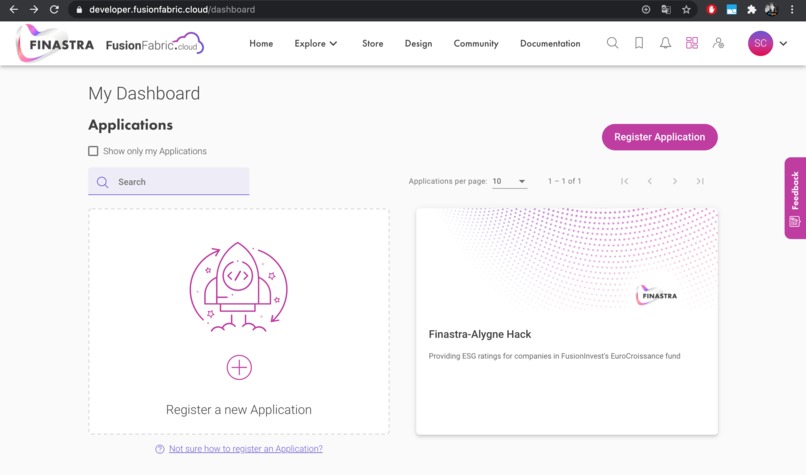This screenshot has width=806, height=475.
Task: Reload the page with the refresh icon
Action: coord(54,9)
